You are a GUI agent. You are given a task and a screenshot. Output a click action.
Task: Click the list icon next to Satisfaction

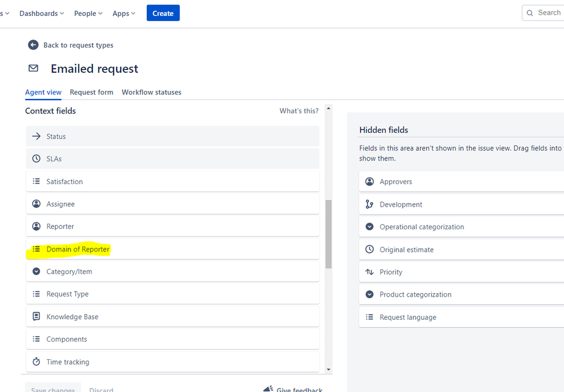tap(36, 181)
